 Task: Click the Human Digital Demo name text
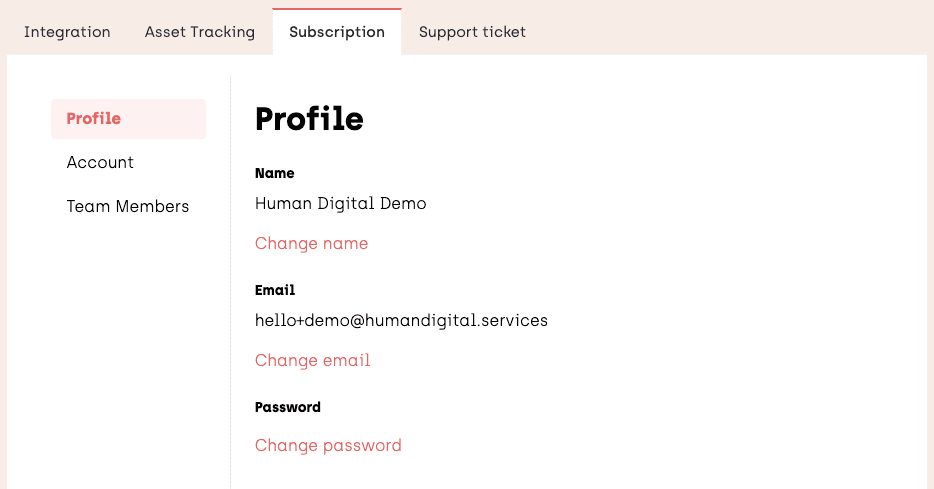coord(340,204)
